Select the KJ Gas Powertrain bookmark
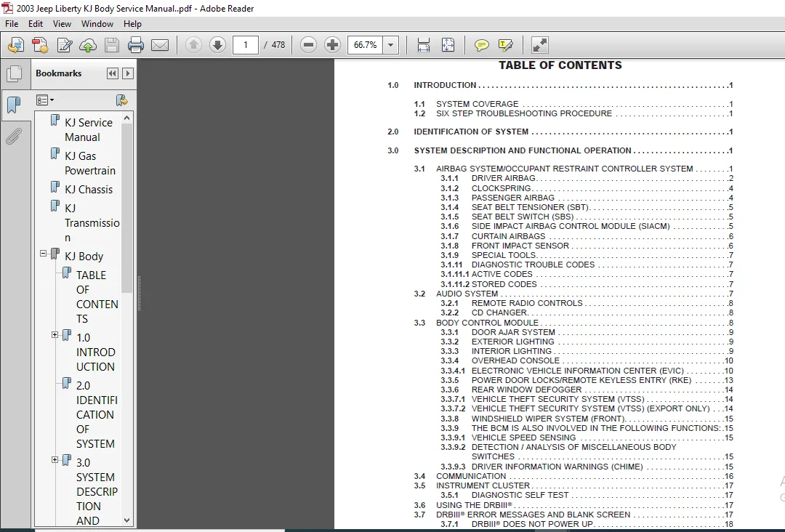The image size is (785, 532). (90, 163)
